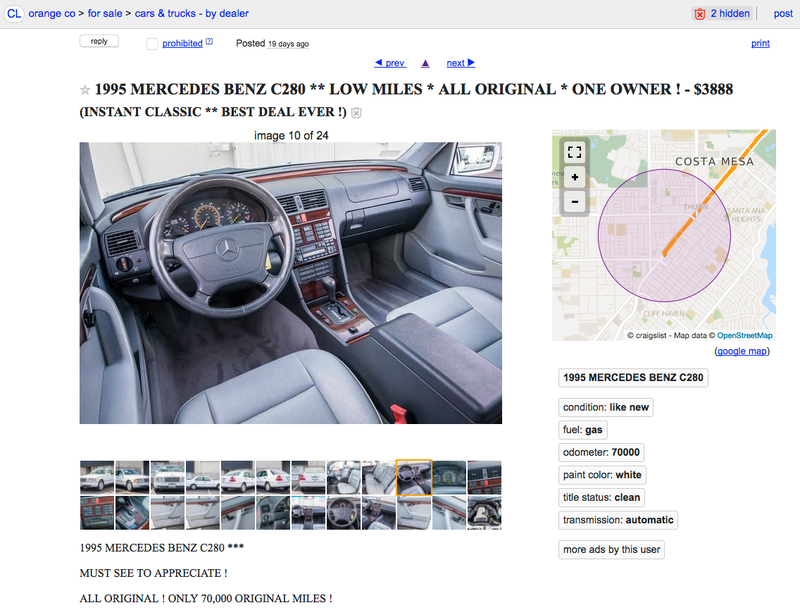Go to the next listing
This screenshot has height=610, width=800.
click(x=461, y=63)
